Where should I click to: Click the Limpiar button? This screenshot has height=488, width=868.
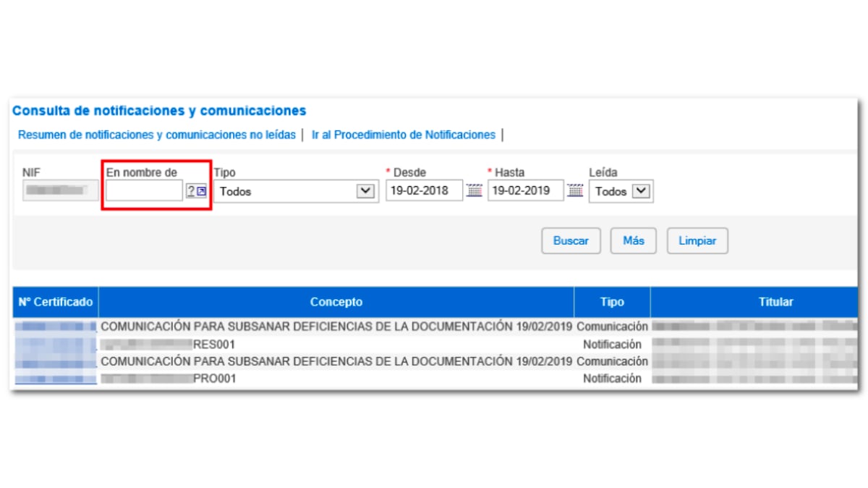[x=697, y=241]
